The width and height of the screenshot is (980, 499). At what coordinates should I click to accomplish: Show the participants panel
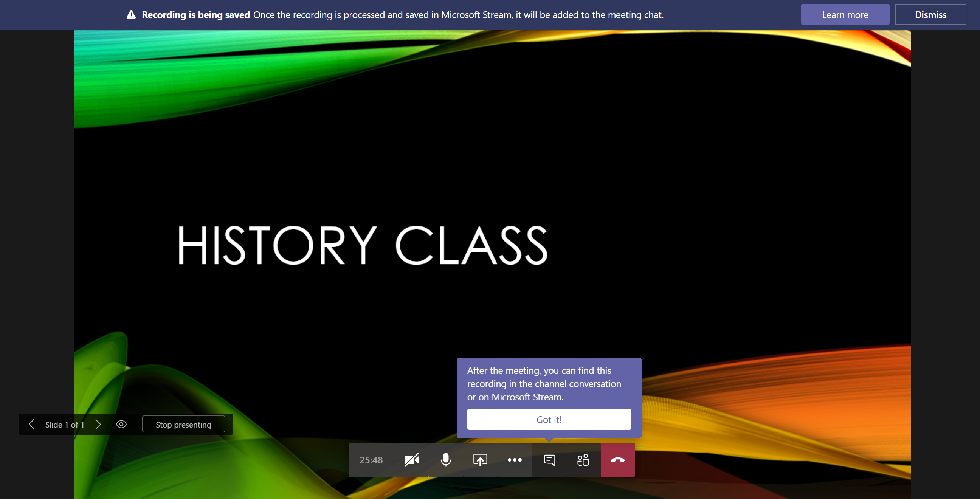(583, 460)
